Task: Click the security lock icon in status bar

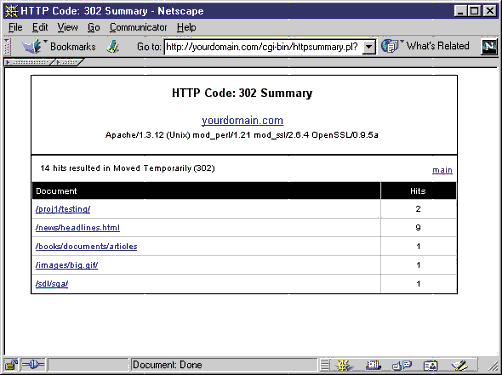Action: [11, 365]
